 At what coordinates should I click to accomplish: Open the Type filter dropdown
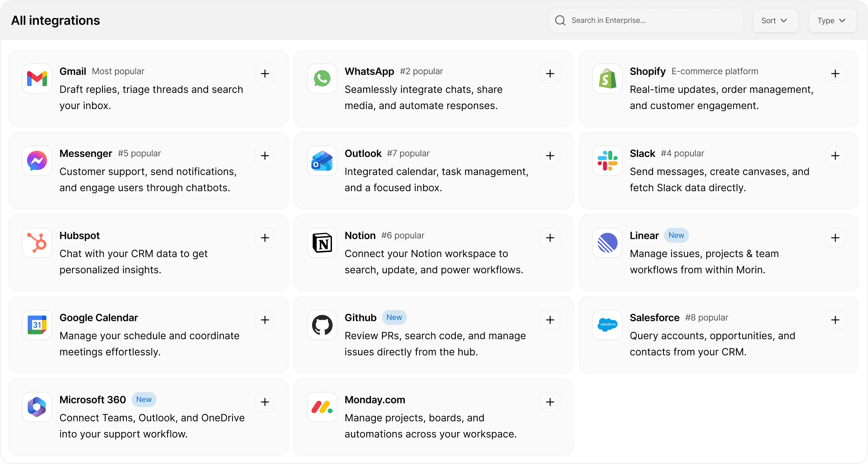pyautogui.click(x=832, y=21)
